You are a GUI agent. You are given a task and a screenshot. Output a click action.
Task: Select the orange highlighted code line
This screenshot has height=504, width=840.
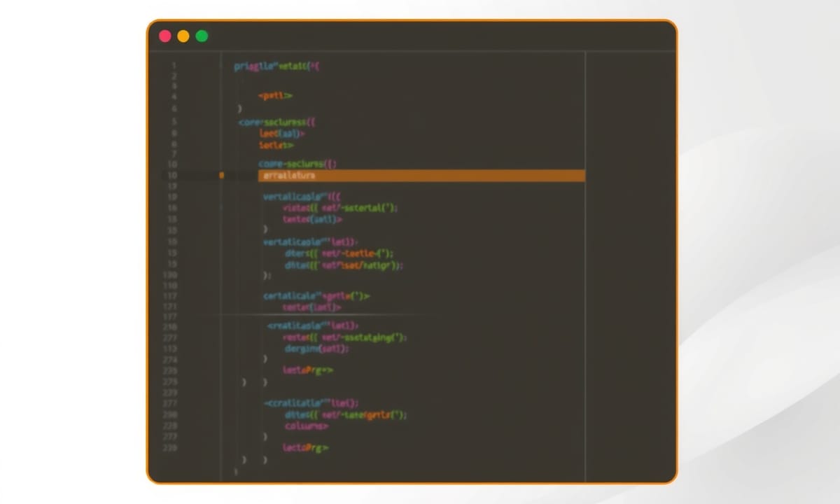420,176
